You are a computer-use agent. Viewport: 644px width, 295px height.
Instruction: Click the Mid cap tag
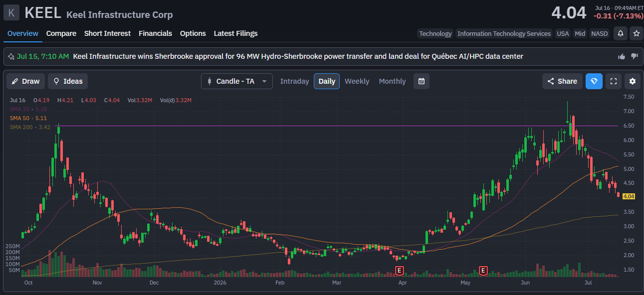pyautogui.click(x=580, y=34)
